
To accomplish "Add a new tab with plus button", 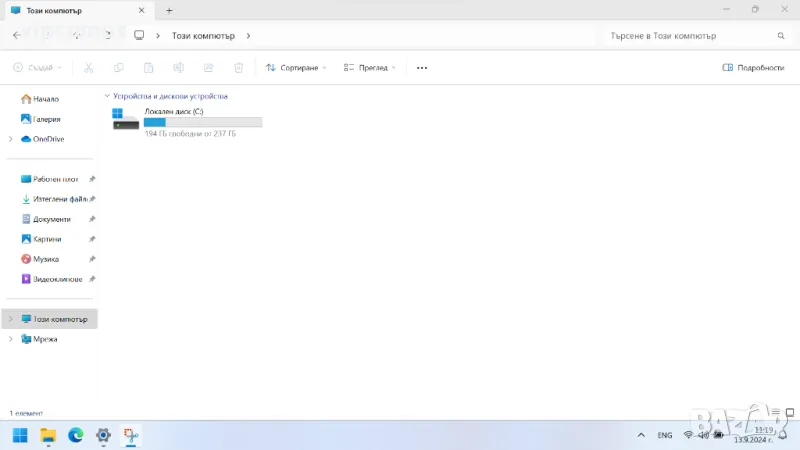I will coord(169,10).
